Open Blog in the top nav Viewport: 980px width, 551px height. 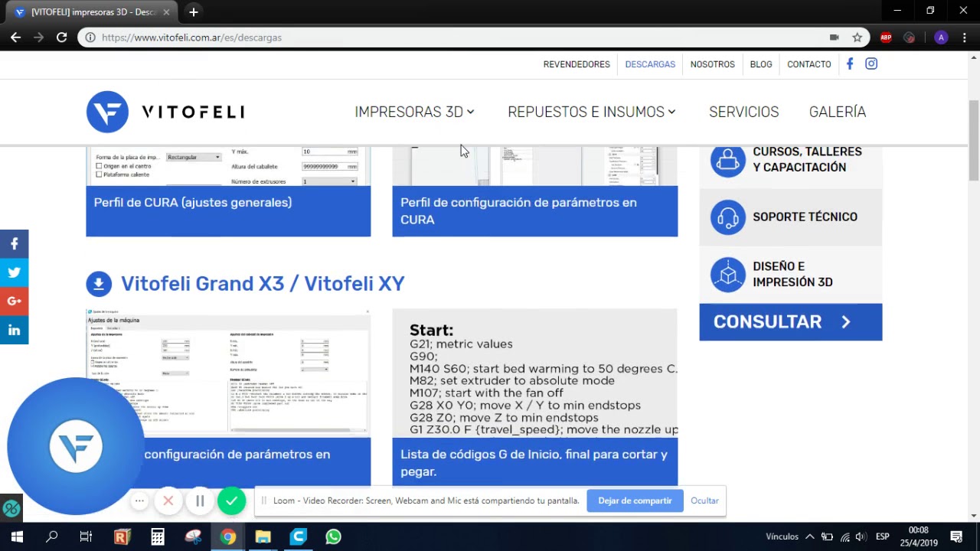point(761,64)
